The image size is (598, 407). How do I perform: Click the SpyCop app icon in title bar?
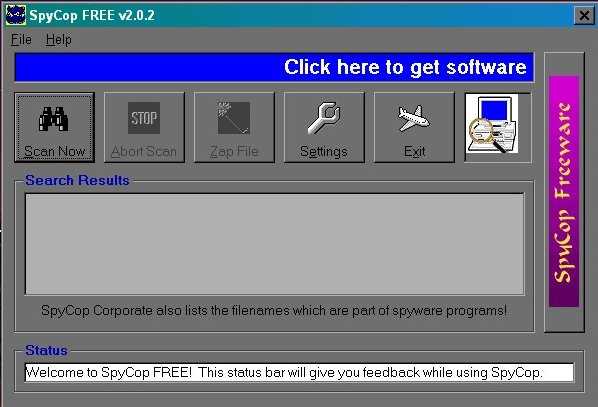point(16,15)
